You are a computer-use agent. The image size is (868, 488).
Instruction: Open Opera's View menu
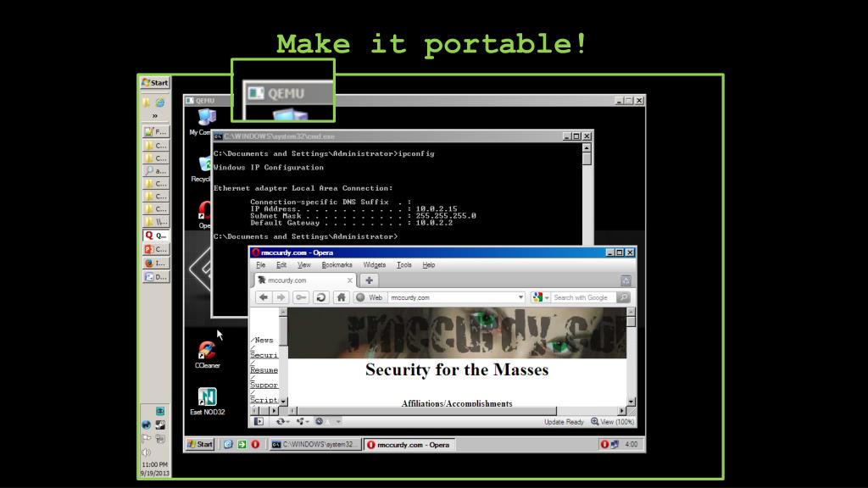coord(304,265)
